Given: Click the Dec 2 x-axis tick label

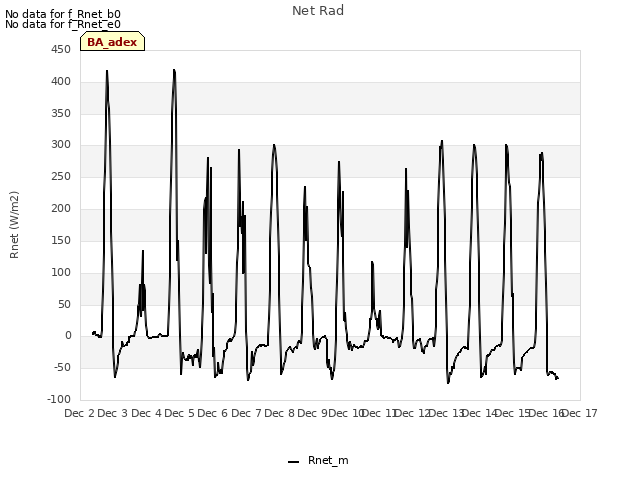Looking at the screenshot, I should [80, 413].
